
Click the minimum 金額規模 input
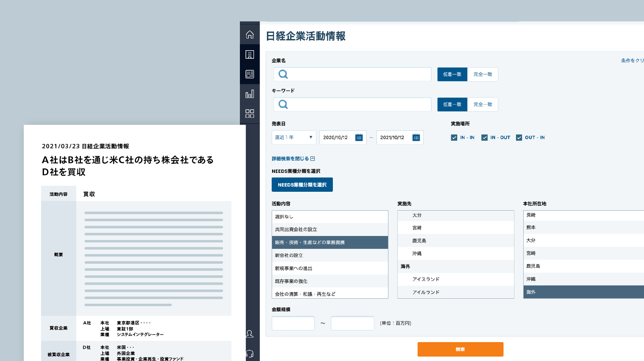tap(293, 323)
